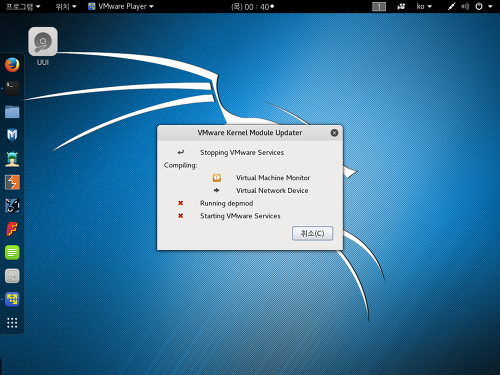This screenshot has height=375, width=500.
Task: Launch Faraday red F icon in dock
Action: point(12,229)
